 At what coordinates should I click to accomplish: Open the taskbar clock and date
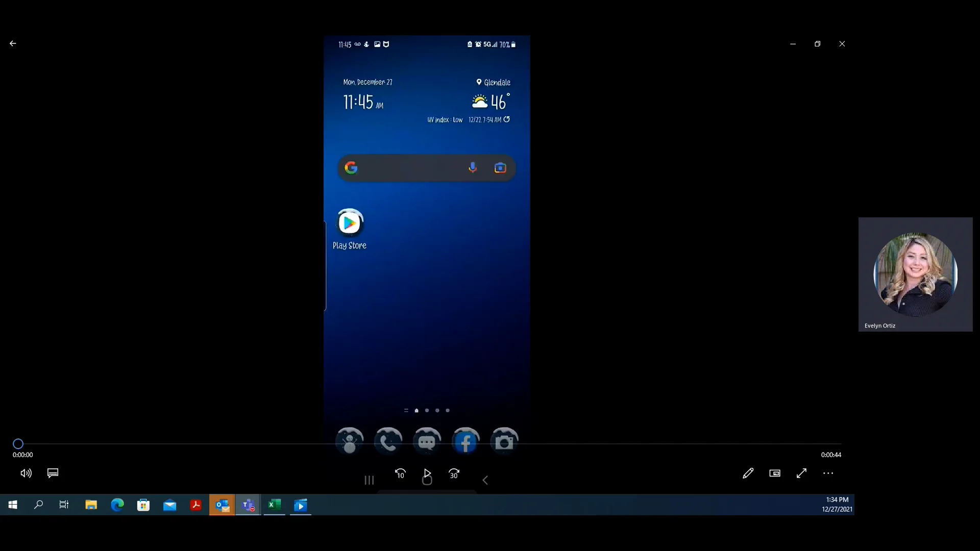pos(837,505)
